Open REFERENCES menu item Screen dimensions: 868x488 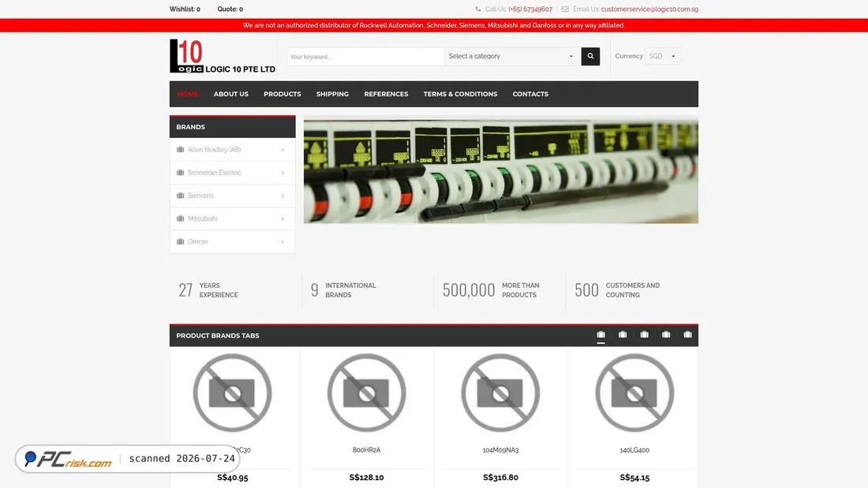click(386, 94)
